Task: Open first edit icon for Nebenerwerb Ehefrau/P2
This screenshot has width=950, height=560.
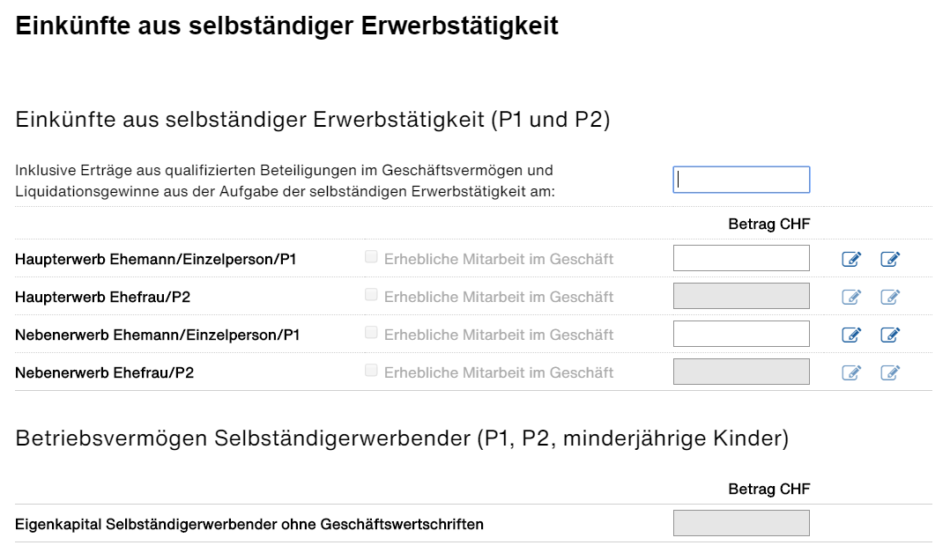Action: (851, 372)
